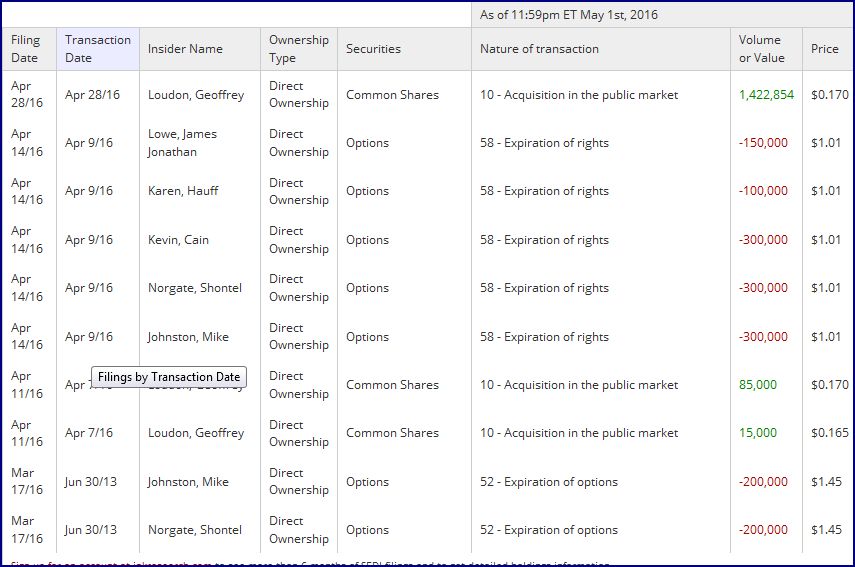Viewport: 855px width, 567px height.
Task: Click the 15,000 volume value
Action: (x=758, y=433)
